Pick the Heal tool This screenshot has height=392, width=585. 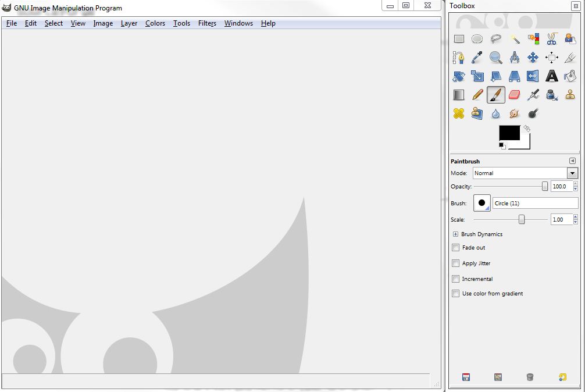[x=459, y=113]
